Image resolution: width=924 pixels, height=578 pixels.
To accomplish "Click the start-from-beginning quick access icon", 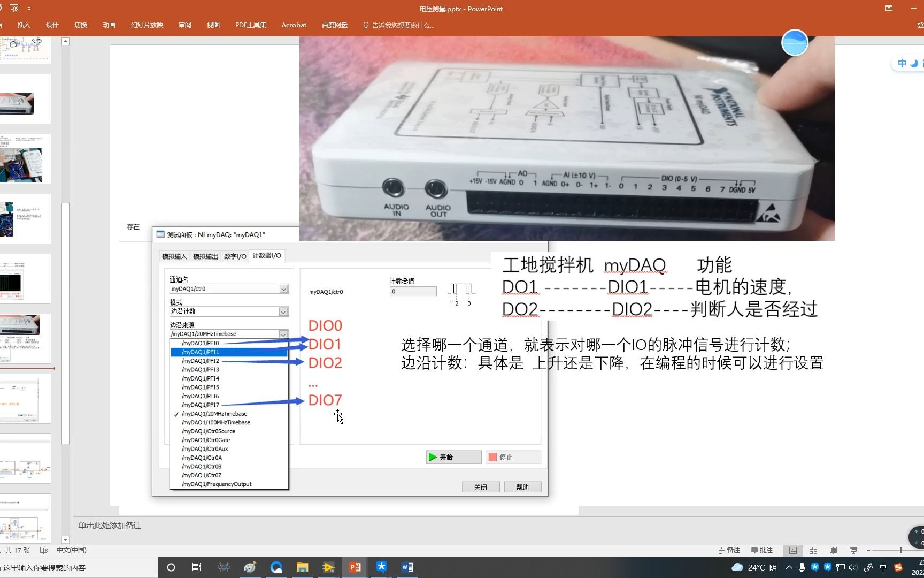I will 14,9.
